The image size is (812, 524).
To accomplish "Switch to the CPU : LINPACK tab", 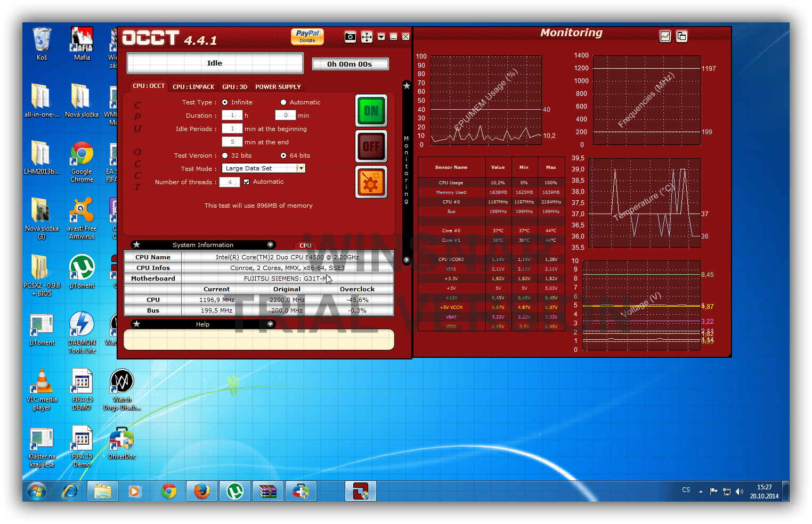I will point(193,87).
